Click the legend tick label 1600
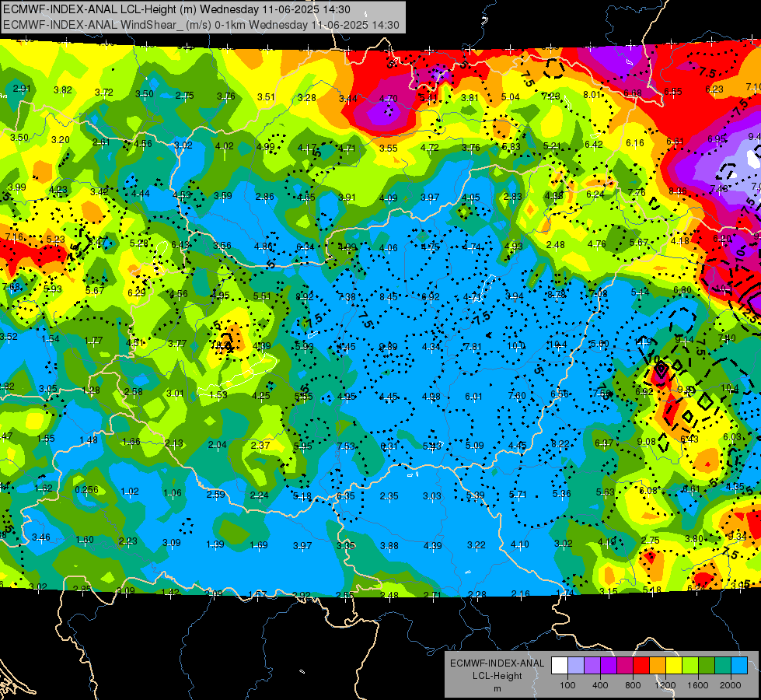Viewport: 761px width, 700px height. coord(698,685)
